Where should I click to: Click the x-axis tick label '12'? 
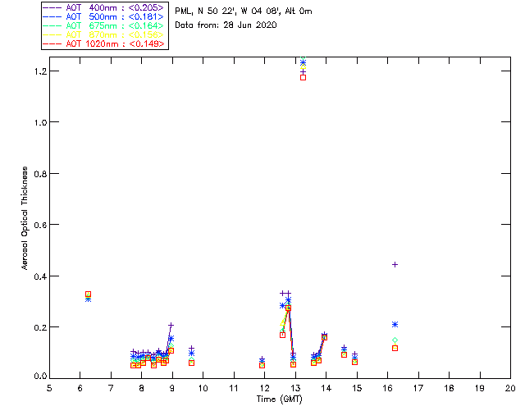(264, 388)
